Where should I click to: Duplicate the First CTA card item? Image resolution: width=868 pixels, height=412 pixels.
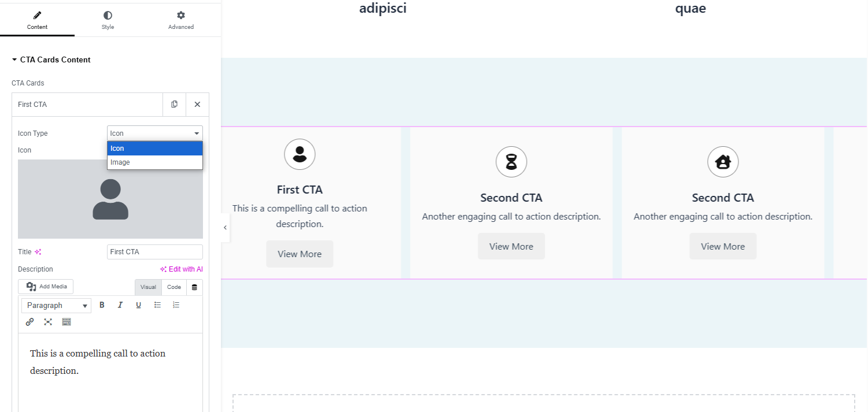[x=174, y=105]
